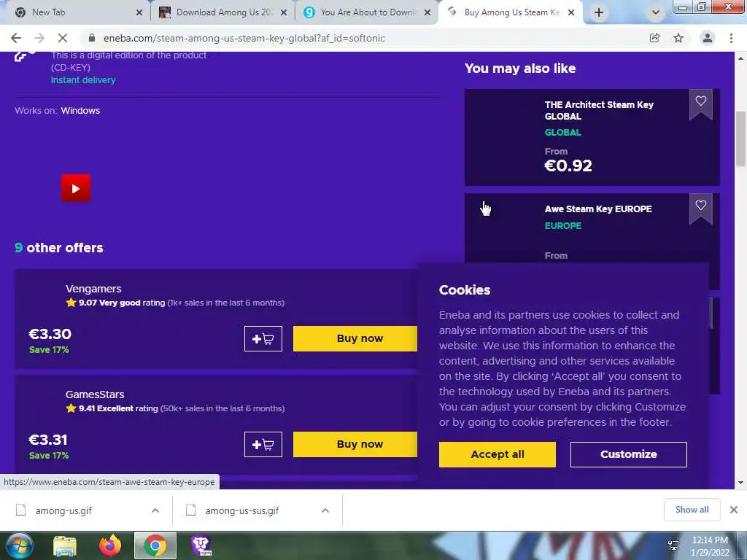Close the Buy Among Us Steam Key tab

(571, 13)
